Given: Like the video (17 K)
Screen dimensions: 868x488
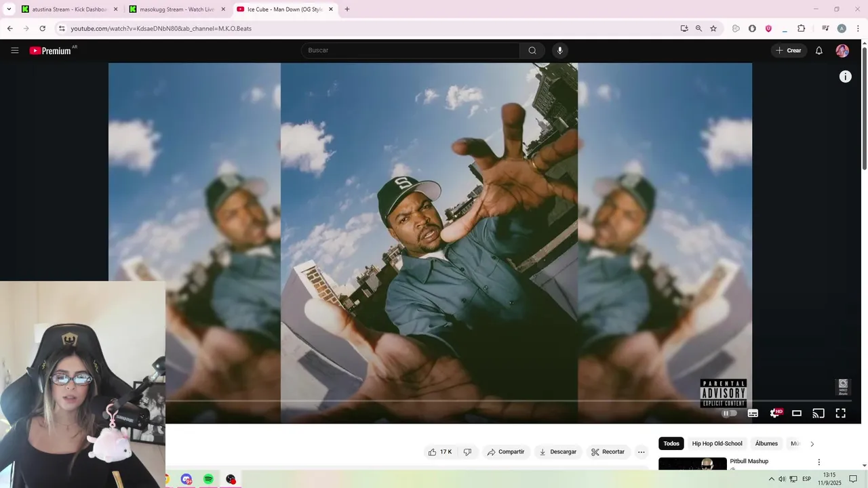Looking at the screenshot, I should pyautogui.click(x=440, y=452).
